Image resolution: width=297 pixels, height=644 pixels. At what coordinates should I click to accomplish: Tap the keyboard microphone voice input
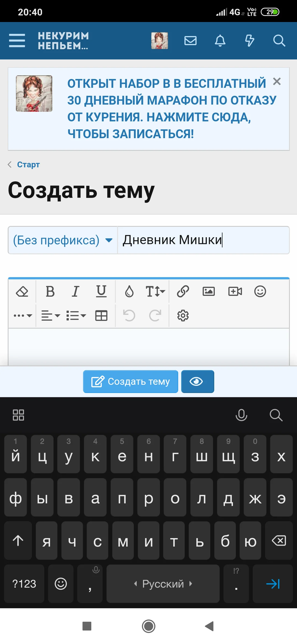coord(241,415)
